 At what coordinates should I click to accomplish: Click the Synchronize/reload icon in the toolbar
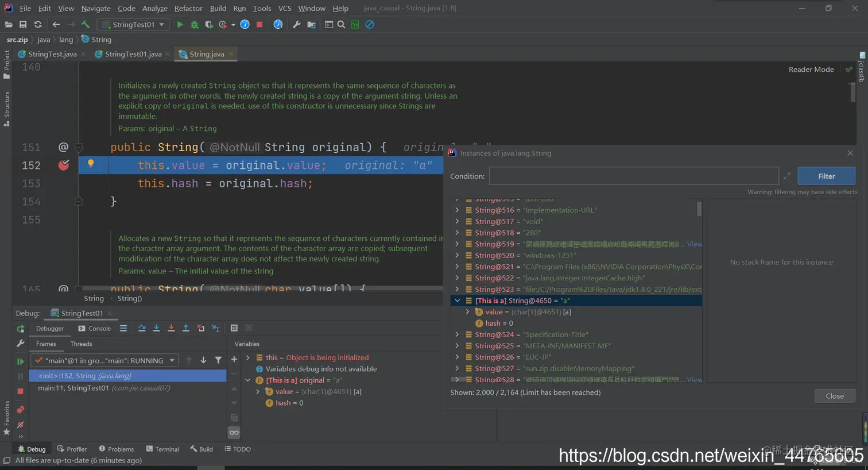point(38,25)
